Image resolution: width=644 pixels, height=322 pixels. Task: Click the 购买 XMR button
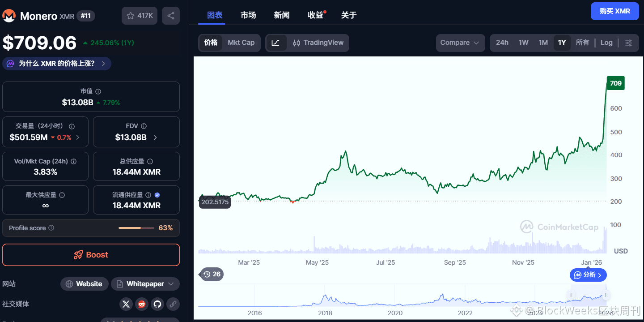click(x=615, y=11)
